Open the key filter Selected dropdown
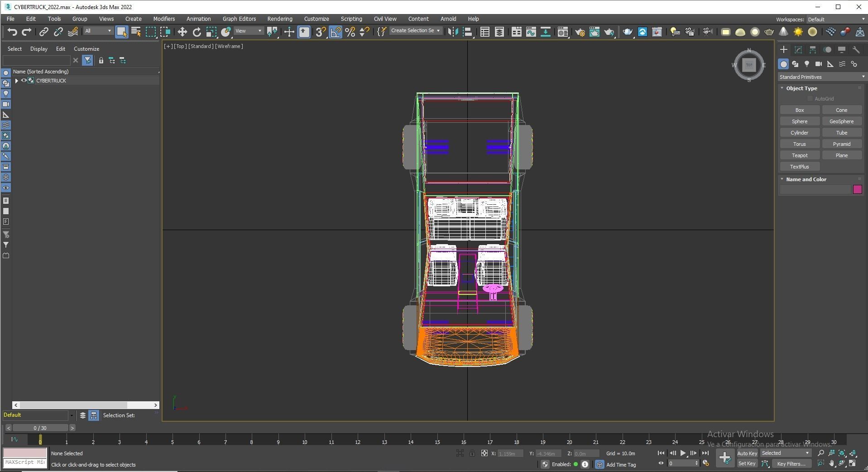This screenshot has height=472, width=868. 785,453
